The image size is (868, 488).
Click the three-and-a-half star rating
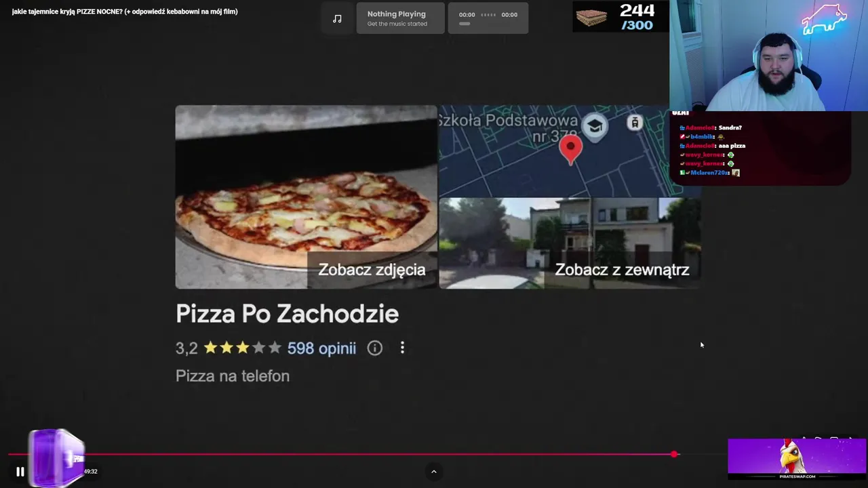(242, 348)
